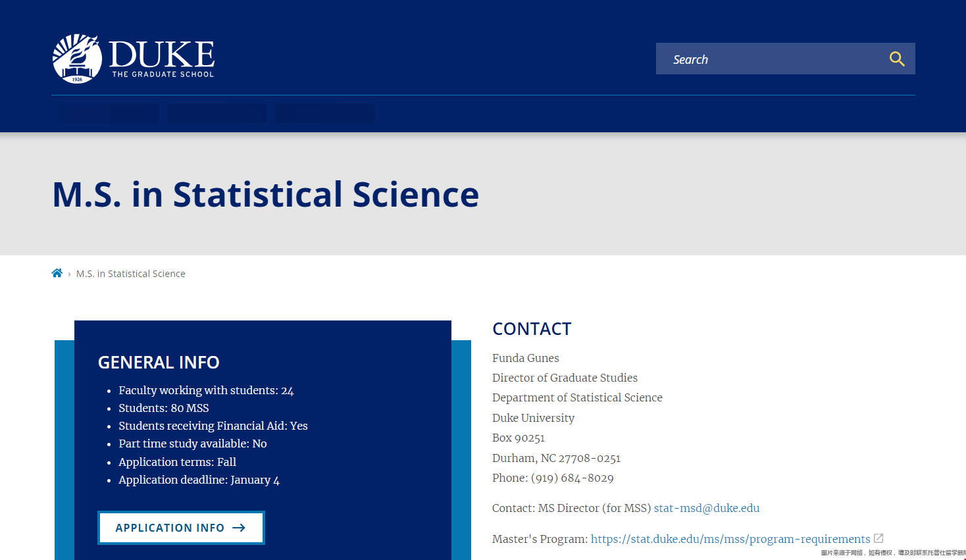Click the magnifying glass search icon
Viewport: 966px width, 560px height.
[x=897, y=59]
